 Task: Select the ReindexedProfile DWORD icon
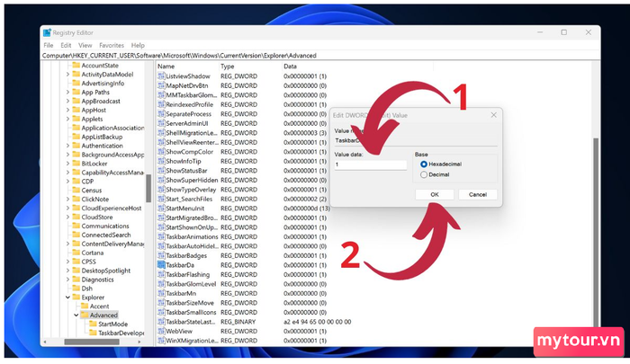click(161, 104)
